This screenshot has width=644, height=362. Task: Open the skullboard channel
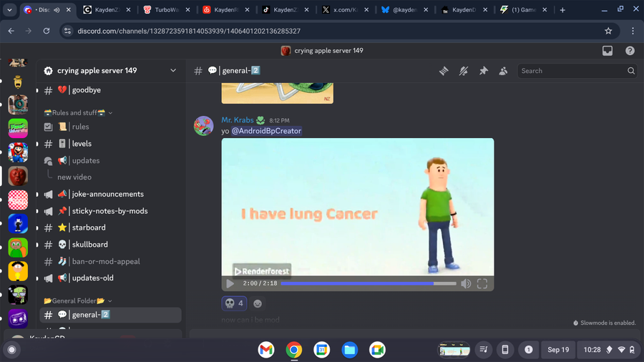click(110, 244)
